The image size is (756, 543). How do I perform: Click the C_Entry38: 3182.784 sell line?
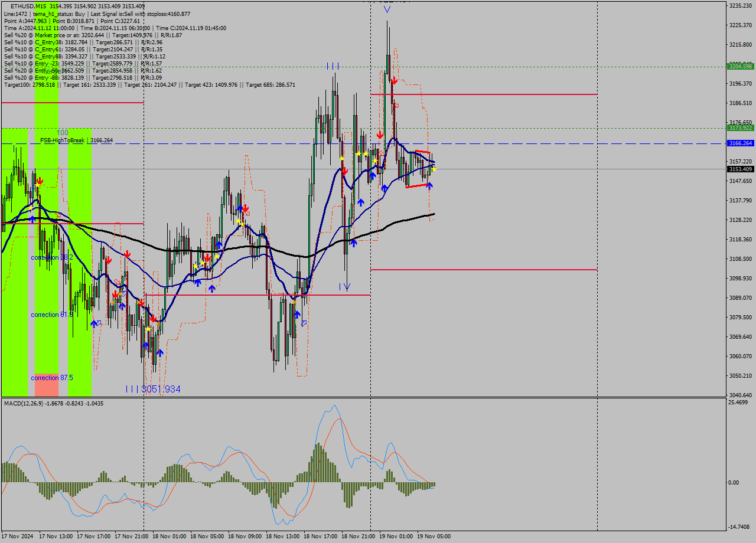point(83,42)
